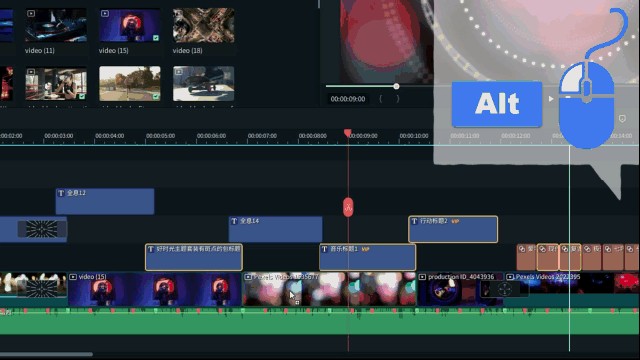
Task: Select the skateboard media thumbnail
Action: click(x=203, y=84)
